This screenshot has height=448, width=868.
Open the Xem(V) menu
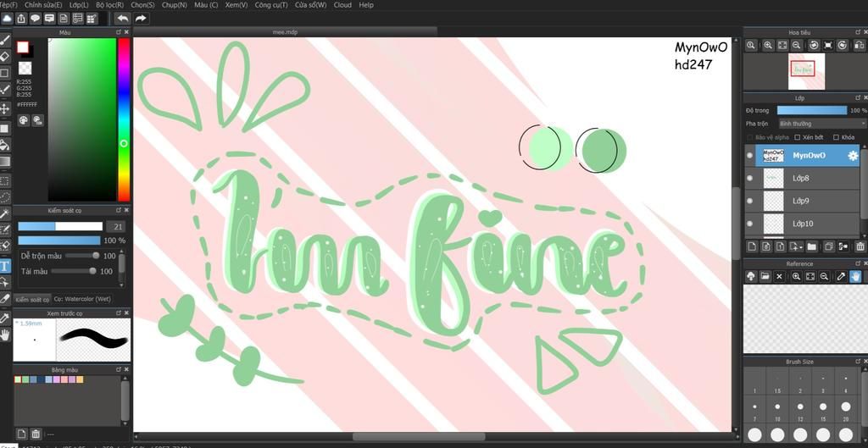pyautogui.click(x=236, y=4)
